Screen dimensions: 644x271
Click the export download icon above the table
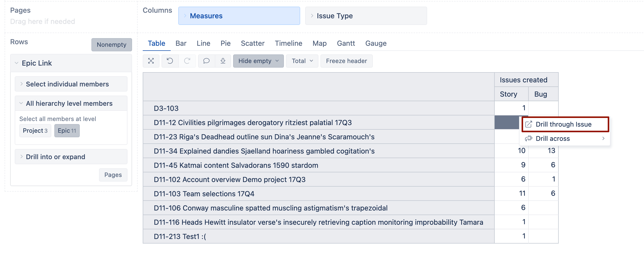pos(223,61)
